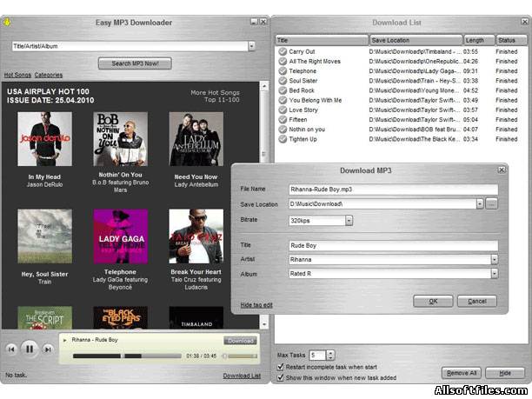
Task: Adjust the player volume slider
Action: 243,356
